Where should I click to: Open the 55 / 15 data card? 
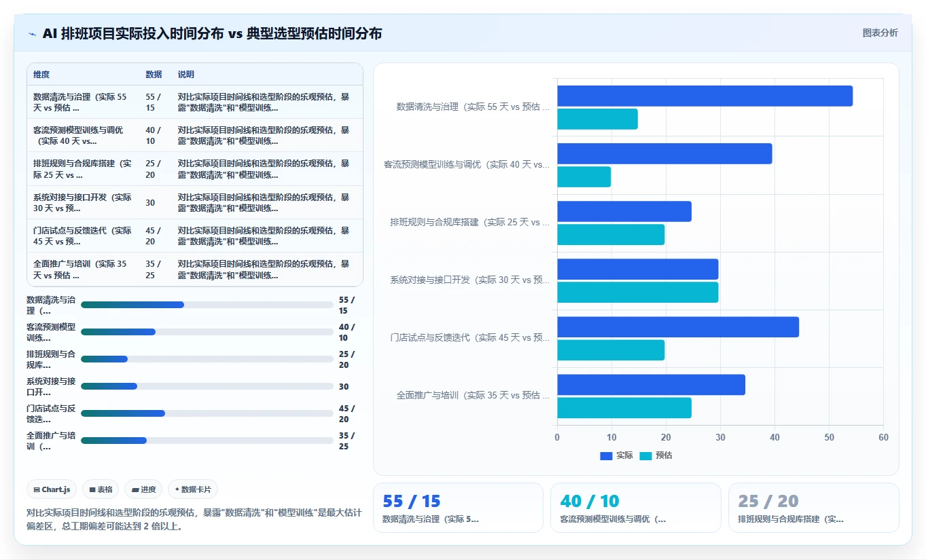tap(458, 508)
